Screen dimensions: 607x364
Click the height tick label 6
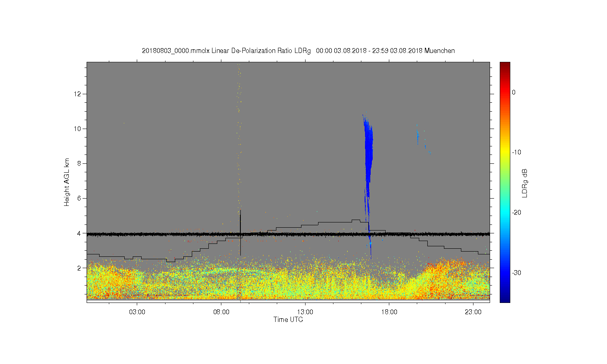pyautogui.click(x=80, y=198)
